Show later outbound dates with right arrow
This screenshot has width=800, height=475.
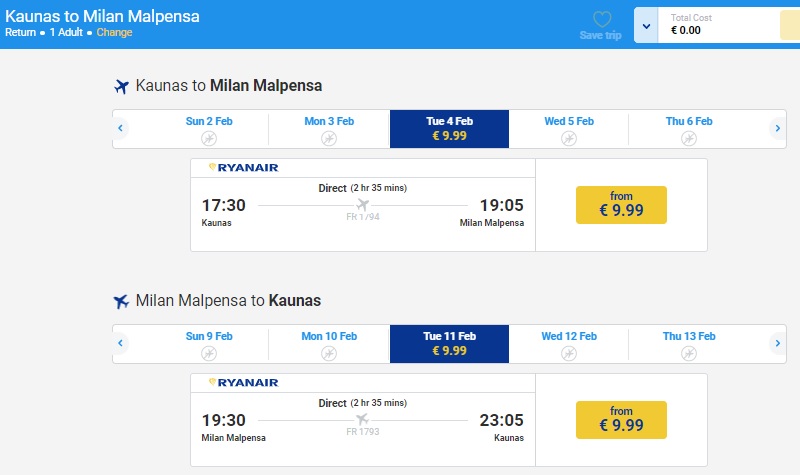pyautogui.click(x=777, y=128)
